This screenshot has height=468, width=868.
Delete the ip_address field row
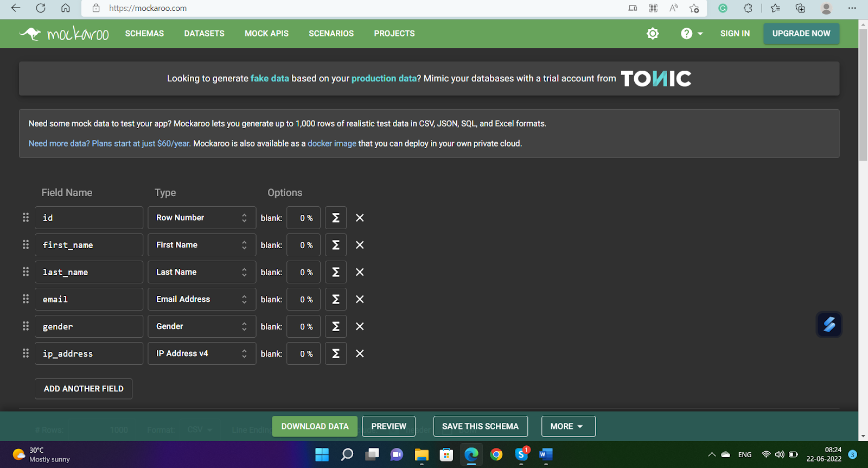[360, 353]
